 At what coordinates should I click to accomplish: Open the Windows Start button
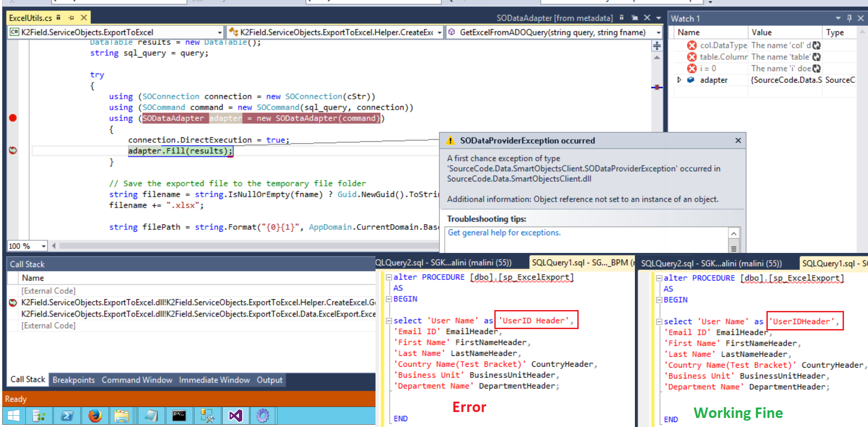coord(14,415)
